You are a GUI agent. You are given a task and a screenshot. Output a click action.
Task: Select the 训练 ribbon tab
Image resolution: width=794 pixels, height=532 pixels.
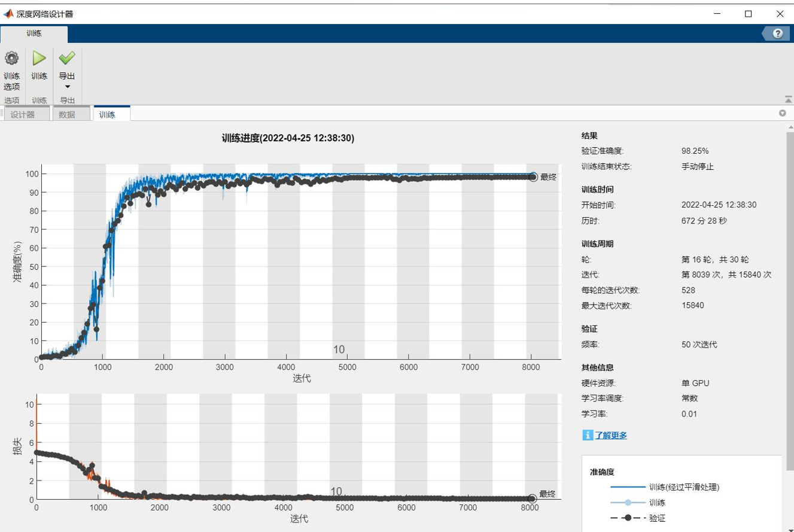[33, 34]
